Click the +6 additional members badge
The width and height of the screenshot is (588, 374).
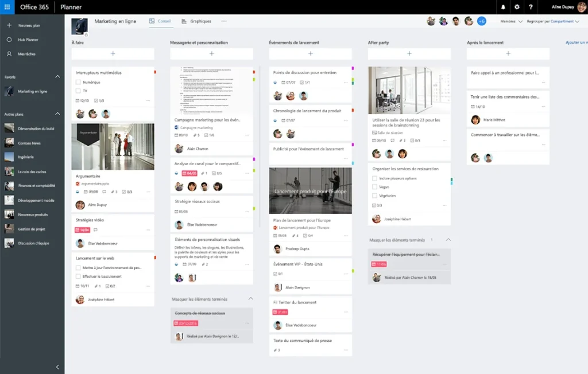[x=482, y=21]
